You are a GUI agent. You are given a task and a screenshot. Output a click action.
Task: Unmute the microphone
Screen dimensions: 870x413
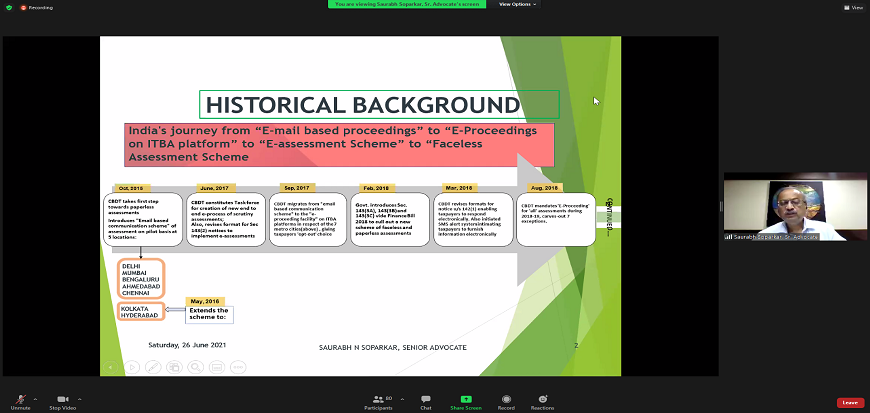20,400
